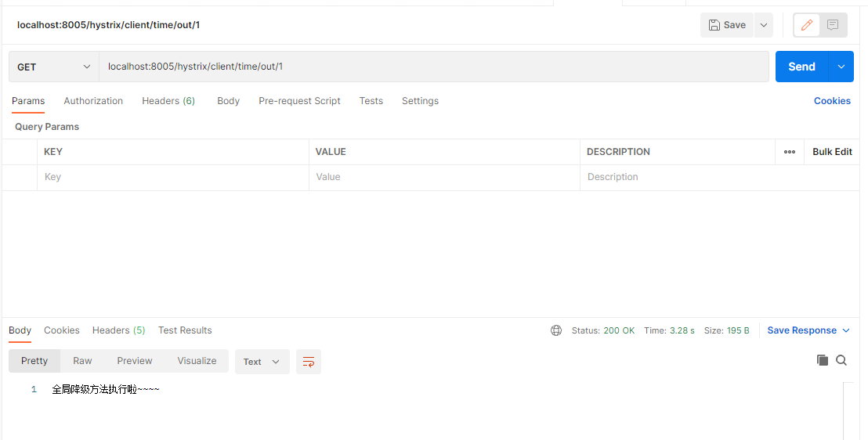Image resolution: width=868 pixels, height=440 pixels.
Task: Open the response Cookies tab
Action: [x=61, y=330]
